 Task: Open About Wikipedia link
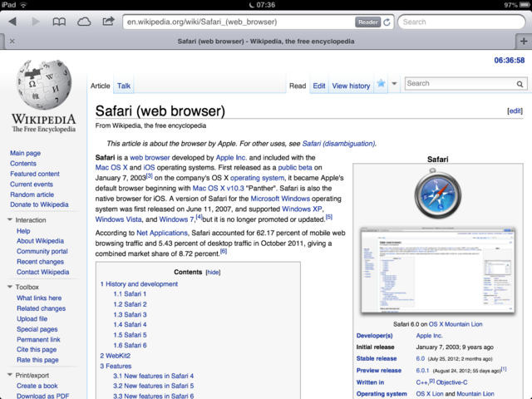pyautogui.click(x=40, y=241)
